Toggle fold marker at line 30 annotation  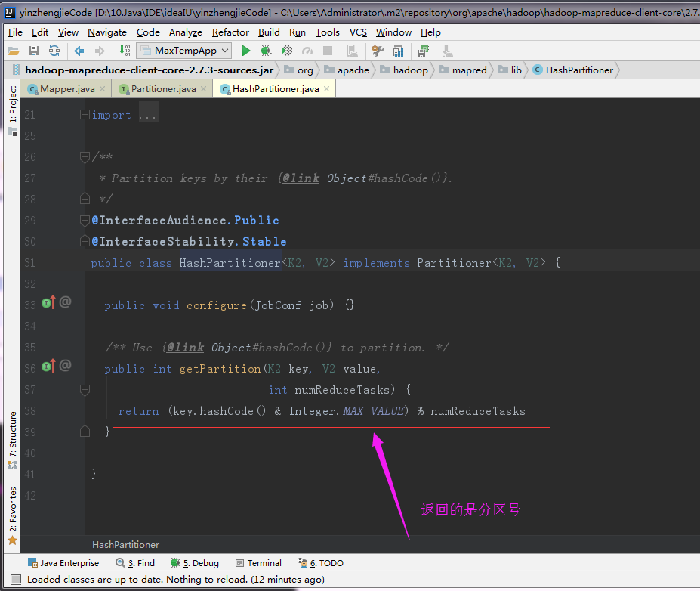pyautogui.click(x=85, y=241)
